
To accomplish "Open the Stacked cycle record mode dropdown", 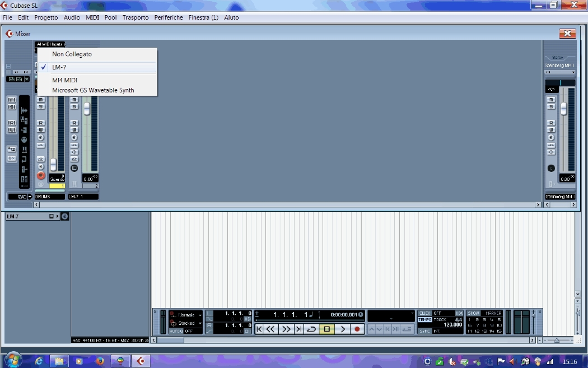I will click(x=200, y=323).
